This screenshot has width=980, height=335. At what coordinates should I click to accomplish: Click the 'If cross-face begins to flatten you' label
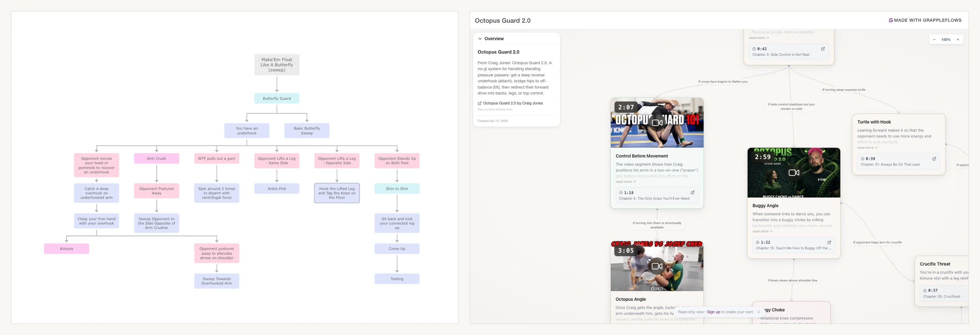tap(722, 81)
